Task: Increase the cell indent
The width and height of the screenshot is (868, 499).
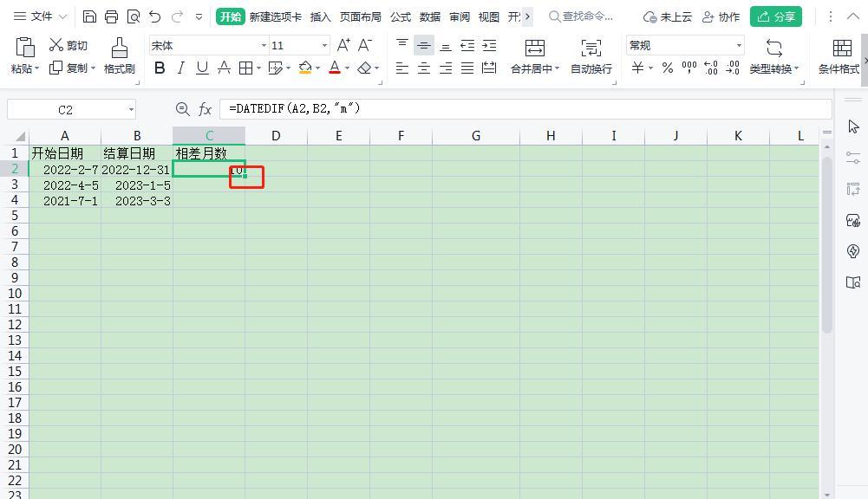Action: 489,45
